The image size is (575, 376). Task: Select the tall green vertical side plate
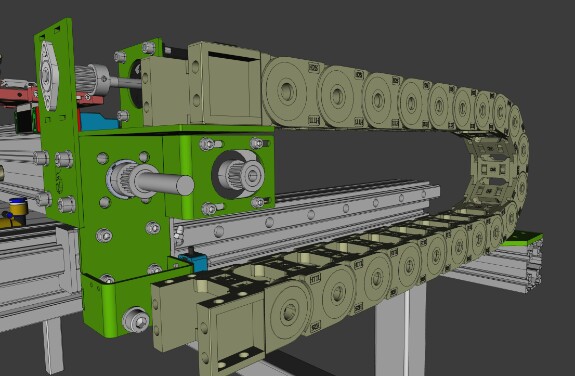click(x=58, y=121)
